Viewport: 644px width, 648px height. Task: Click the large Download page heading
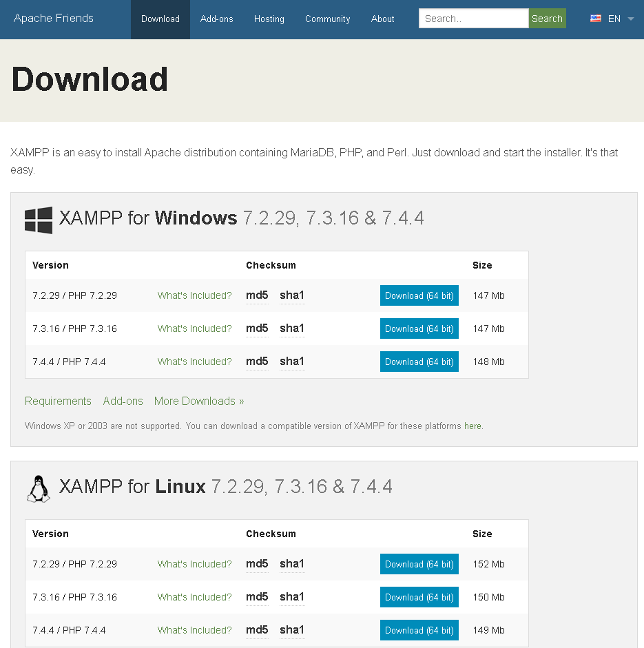90,79
